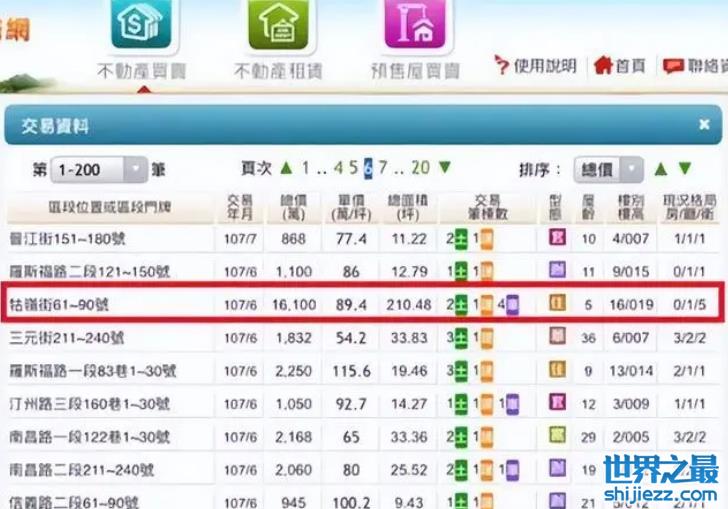Viewport: 728px width, 509px height.
Task: Close the 交易資料 panel
Action: 703,125
